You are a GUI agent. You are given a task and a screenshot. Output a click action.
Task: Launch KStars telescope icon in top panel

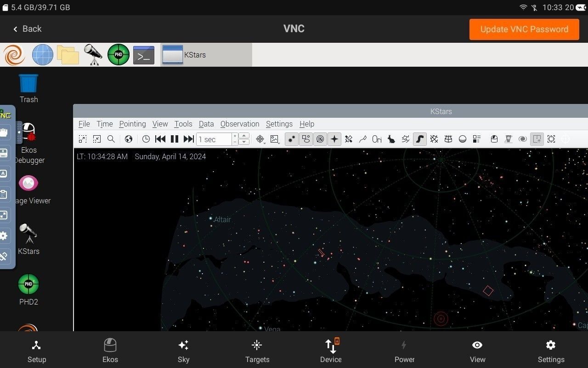[x=93, y=55]
